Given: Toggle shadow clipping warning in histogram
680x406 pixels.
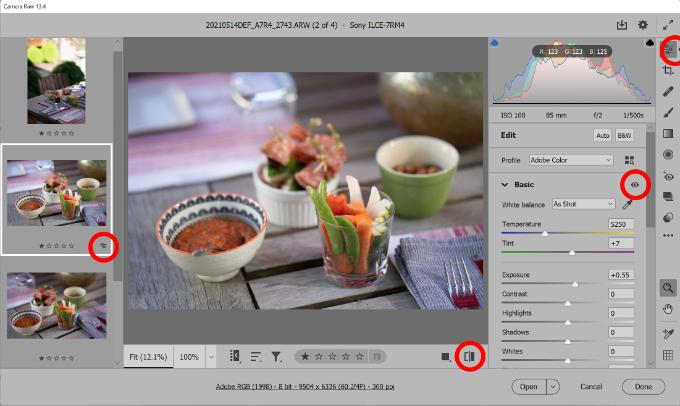Looking at the screenshot, I should pyautogui.click(x=494, y=43).
